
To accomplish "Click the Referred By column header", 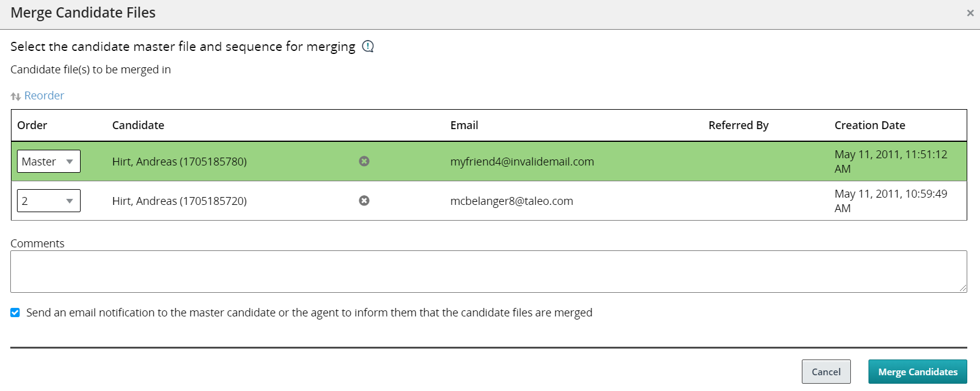I will 738,125.
